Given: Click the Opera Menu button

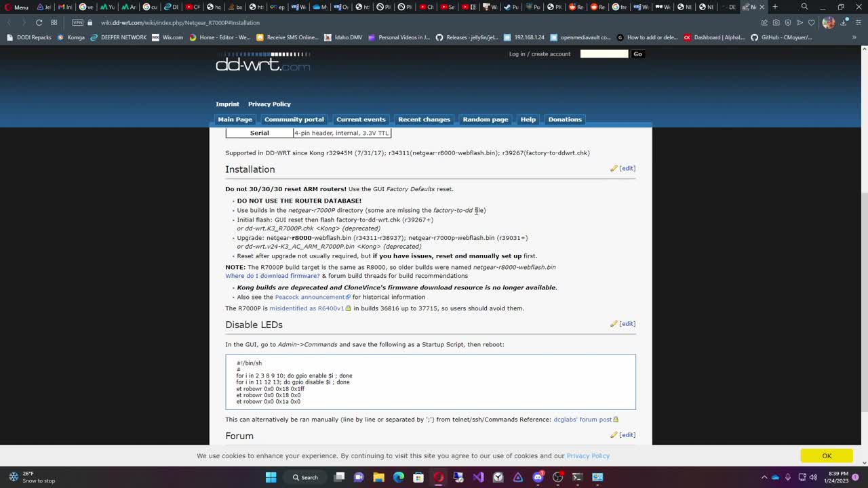Looking at the screenshot, I should (16, 7).
